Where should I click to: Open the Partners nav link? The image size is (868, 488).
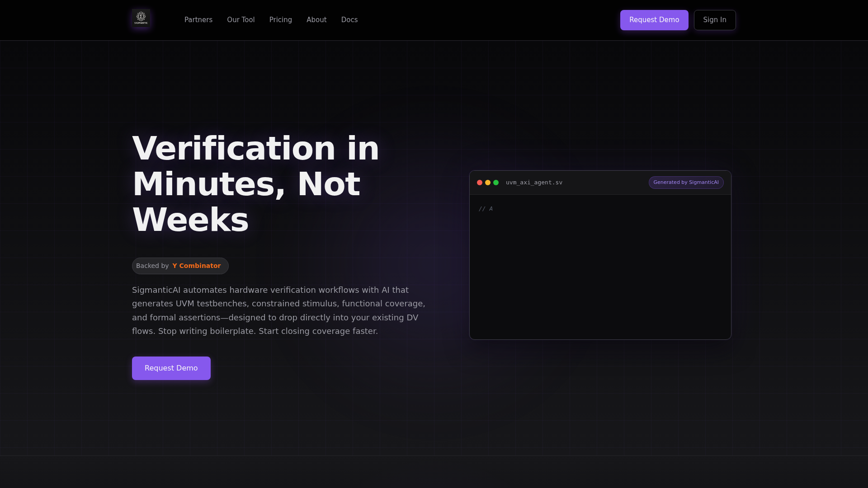pos(198,20)
